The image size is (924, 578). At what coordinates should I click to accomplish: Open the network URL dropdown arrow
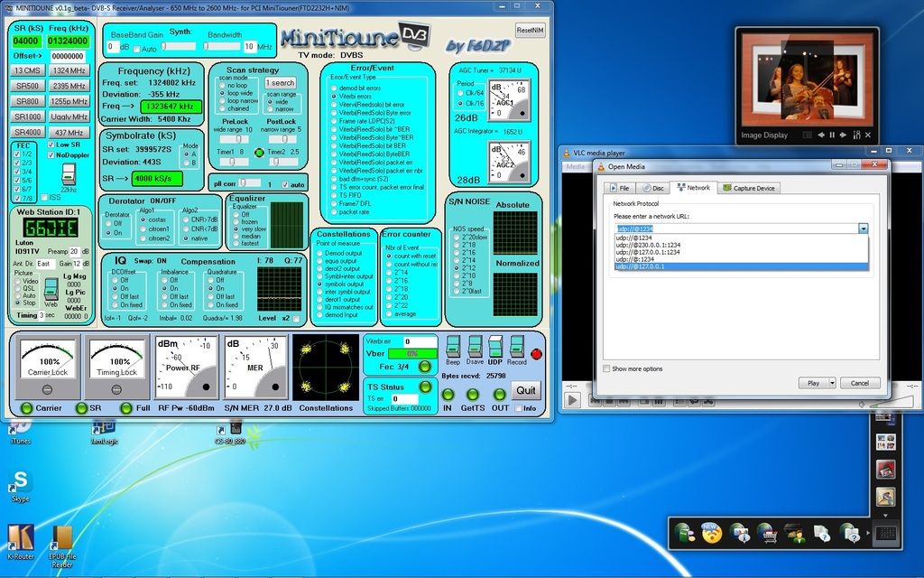pos(863,228)
